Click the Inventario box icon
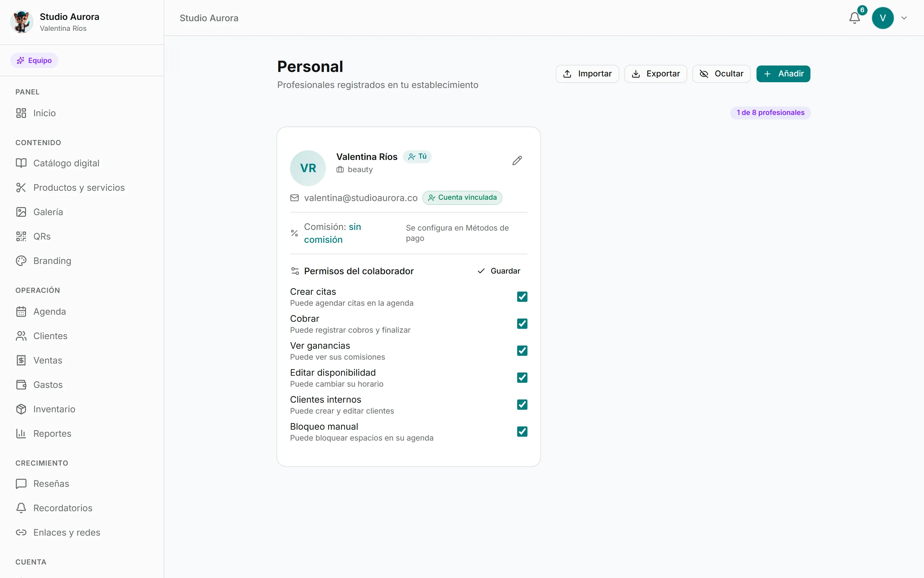The width and height of the screenshot is (924, 578). (x=21, y=409)
